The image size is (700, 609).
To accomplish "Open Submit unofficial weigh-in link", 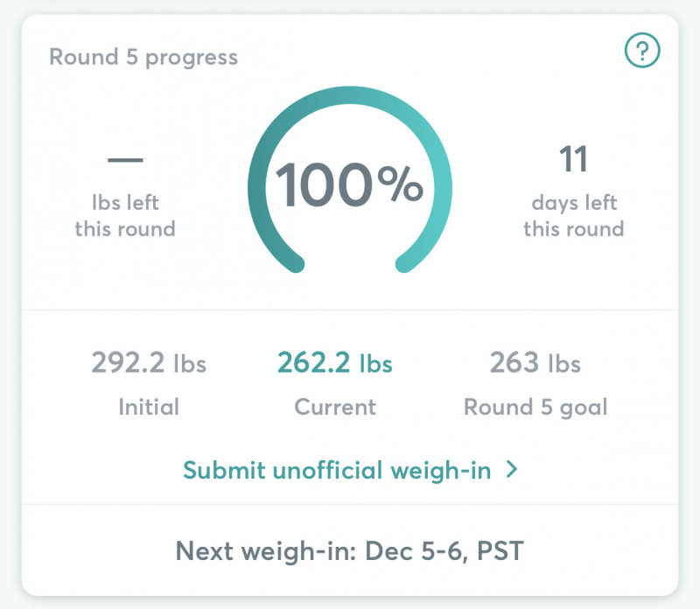I will coord(351,470).
